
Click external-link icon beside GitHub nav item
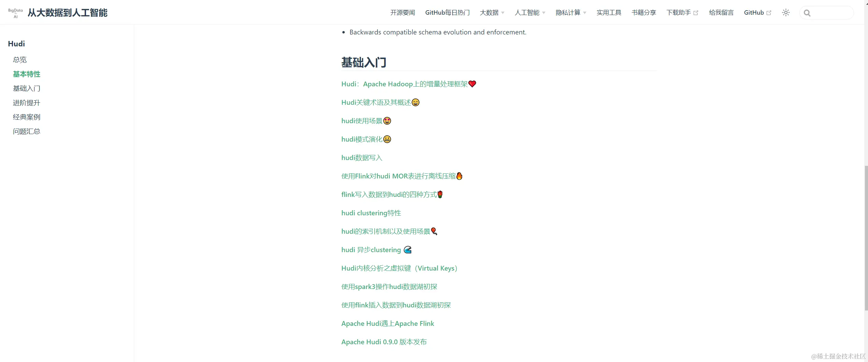pyautogui.click(x=769, y=13)
